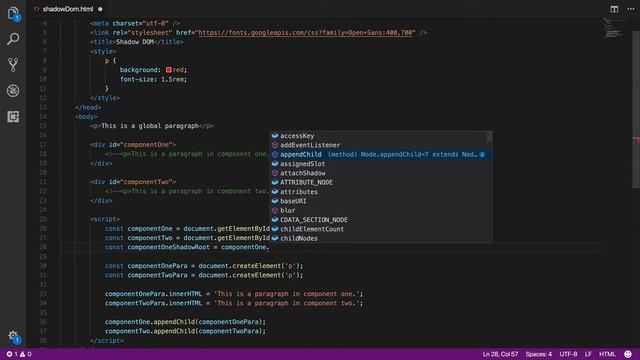Select CDATA_SECTION_NODE suggestion
This screenshot has width=640, height=360.
point(380,220)
